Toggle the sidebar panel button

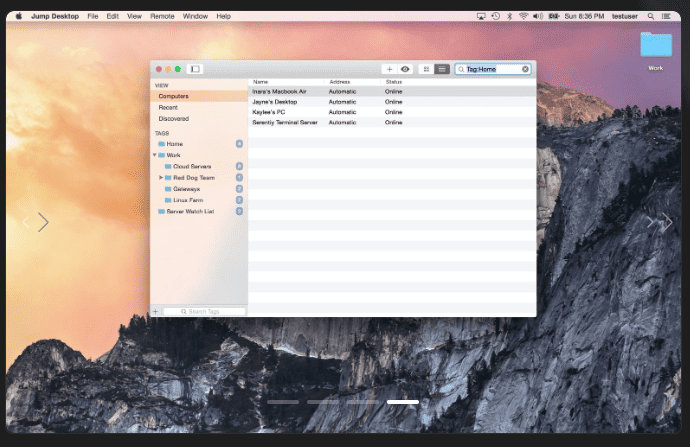195,69
